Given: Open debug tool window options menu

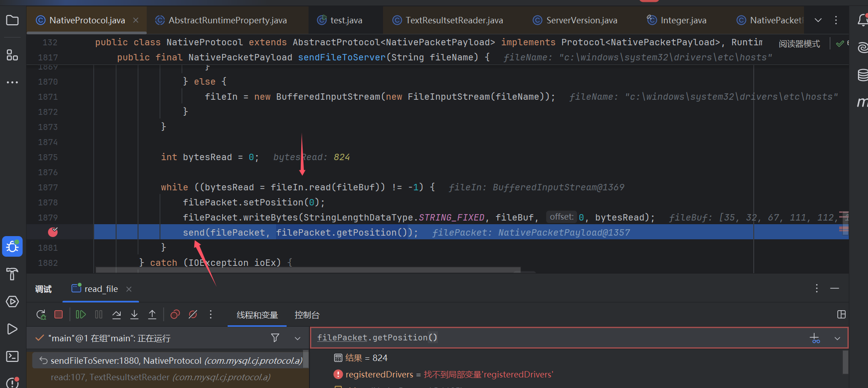Looking at the screenshot, I should pos(817,288).
